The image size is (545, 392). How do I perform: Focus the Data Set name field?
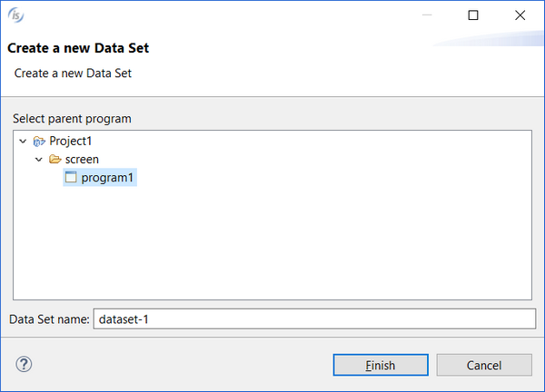[314, 319]
